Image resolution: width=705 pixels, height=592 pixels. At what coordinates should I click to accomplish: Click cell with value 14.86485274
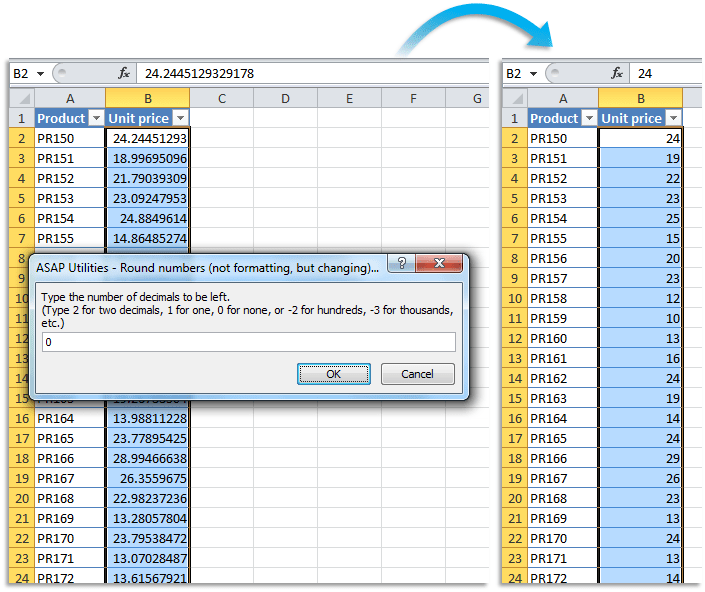[147, 238]
